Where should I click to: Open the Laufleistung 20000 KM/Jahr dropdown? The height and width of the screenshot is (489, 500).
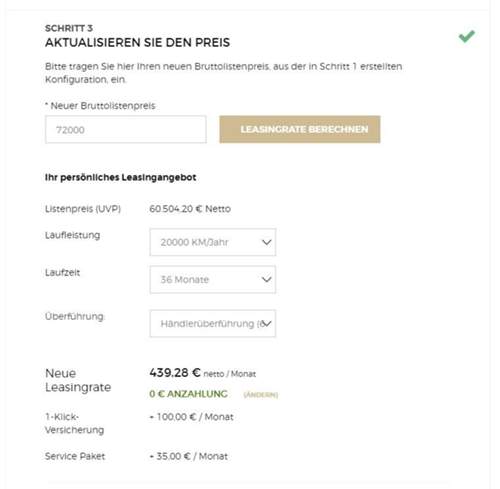click(x=213, y=242)
